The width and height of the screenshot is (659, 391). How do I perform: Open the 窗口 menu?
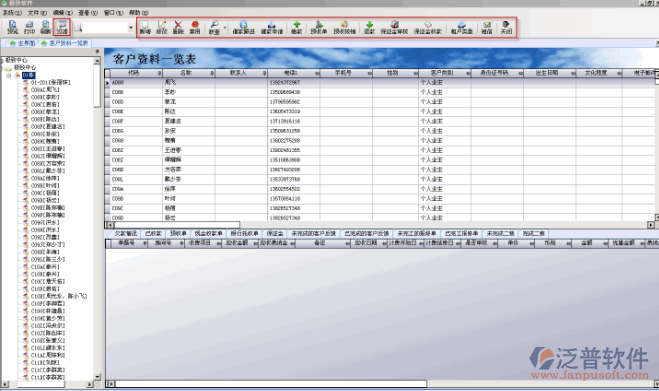pos(113,13)
